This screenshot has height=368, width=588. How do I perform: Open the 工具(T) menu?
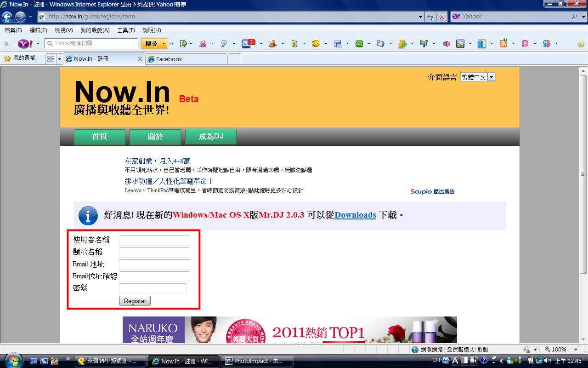click(x=126, y=30)
